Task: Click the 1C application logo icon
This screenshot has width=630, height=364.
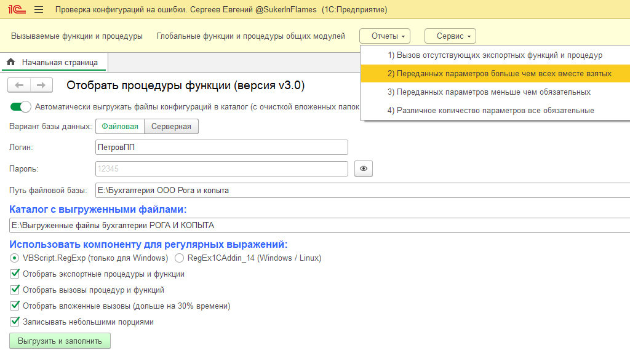Action: pyautogui.click(x=16, y=10)
